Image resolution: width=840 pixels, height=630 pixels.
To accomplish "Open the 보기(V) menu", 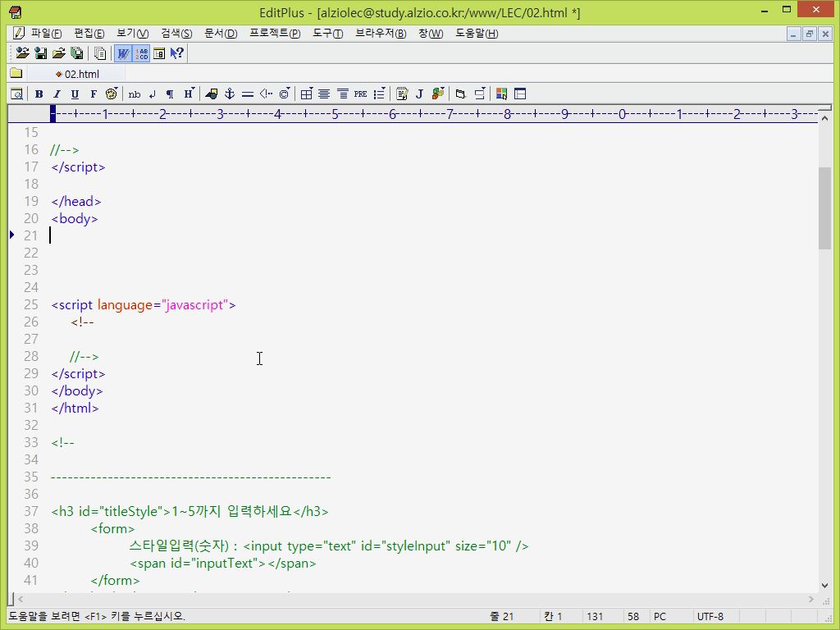I will tap(132, 33).
